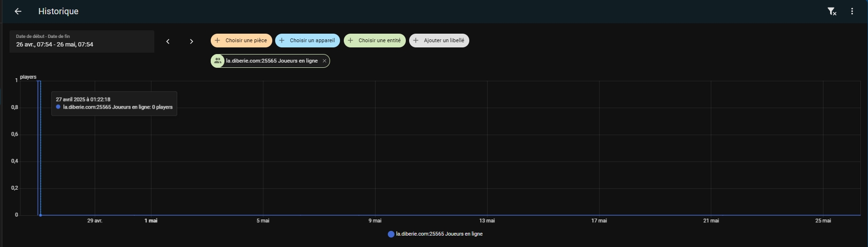Click the plus icon on Choisir un appareil
868x247 pixels.
click(282, 41)
